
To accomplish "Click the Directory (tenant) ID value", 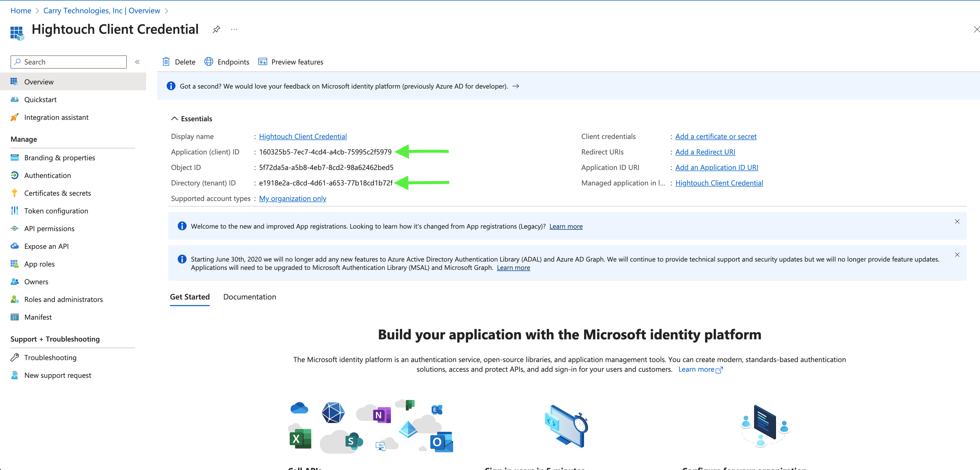I will tap(326, 183).
